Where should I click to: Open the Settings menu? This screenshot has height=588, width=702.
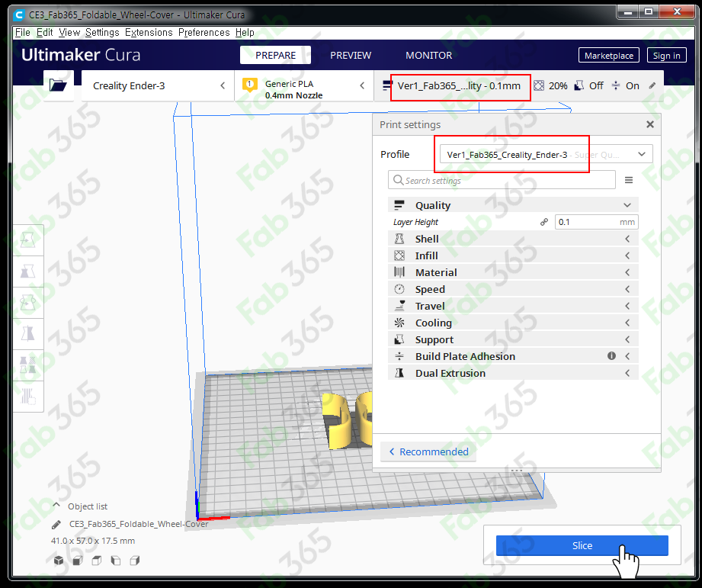[x=102, y=33]
